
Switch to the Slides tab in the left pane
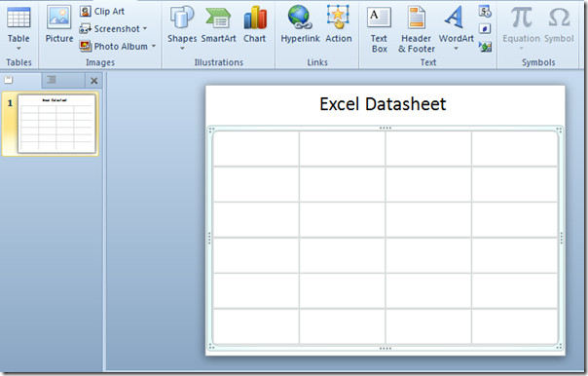pyautogui.click(x=20, y=80)
